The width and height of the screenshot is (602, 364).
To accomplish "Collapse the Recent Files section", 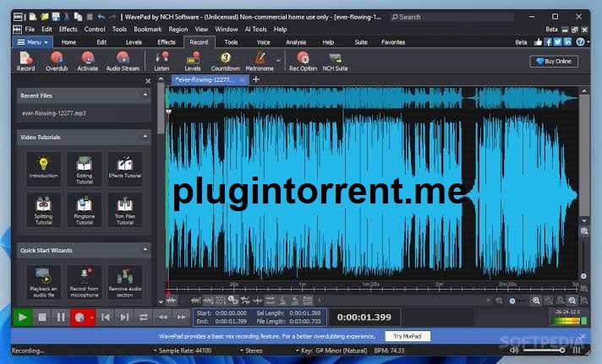I will point(145,95).
